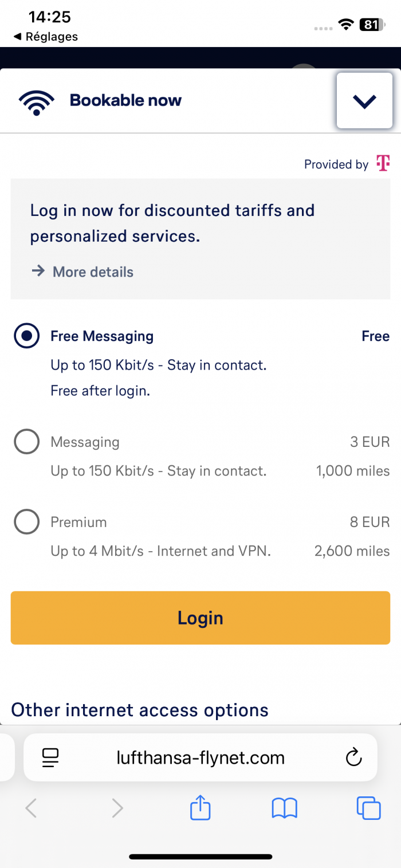Open Safari bookmarks icon
The image size is (401, 868).
285,808
